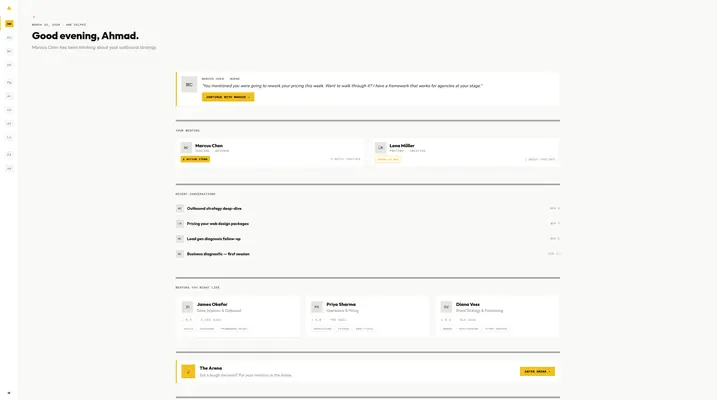Click Diana Voss's avatar
This screenshot has height=400, width=717.
point(446,307)
